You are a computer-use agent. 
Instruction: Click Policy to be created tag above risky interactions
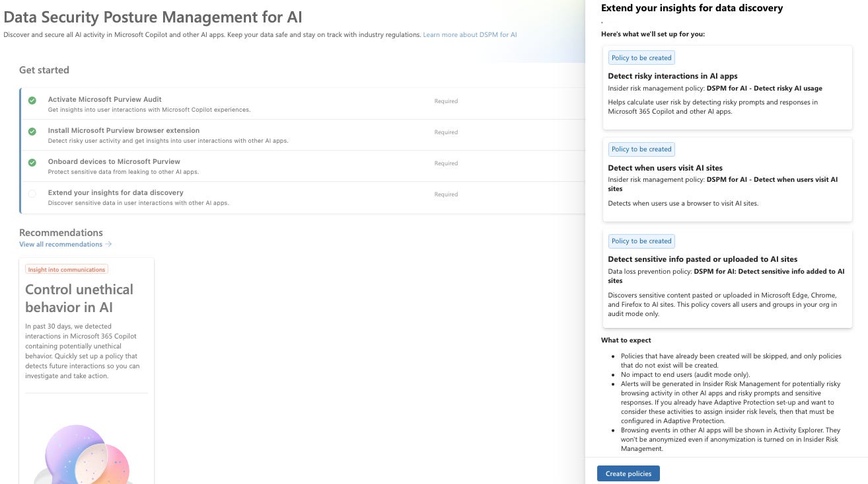point(641,58)
